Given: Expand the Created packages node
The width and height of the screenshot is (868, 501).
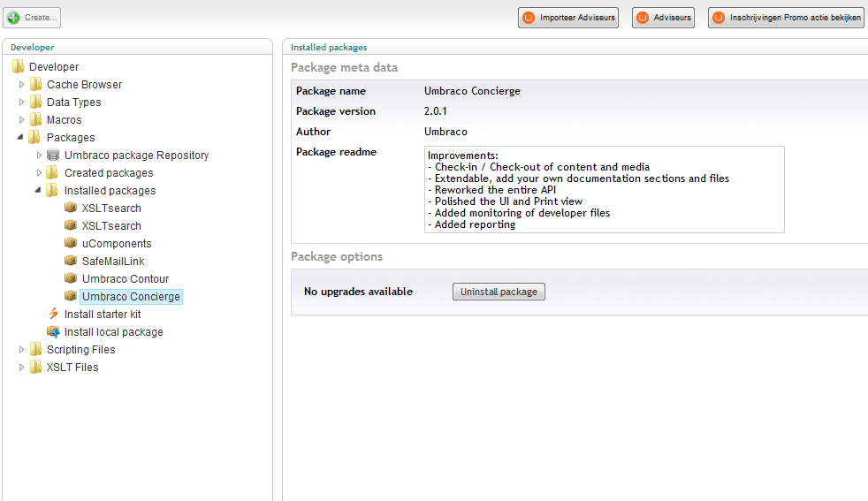Looking at the screenshot, I should point(39,173).
